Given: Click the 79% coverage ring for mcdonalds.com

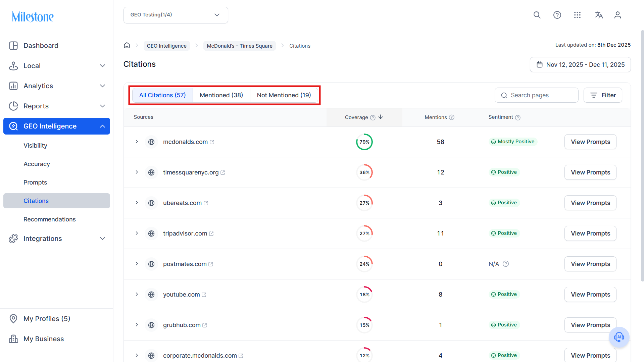Looking at the screenshot, I should [364, 142].
